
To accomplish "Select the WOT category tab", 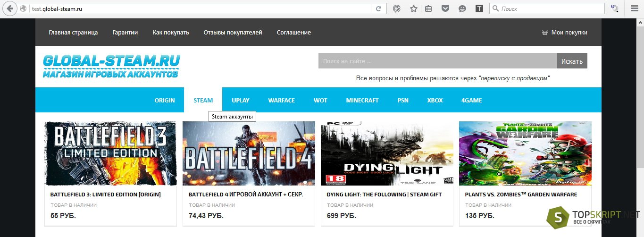I will [320, 100].
